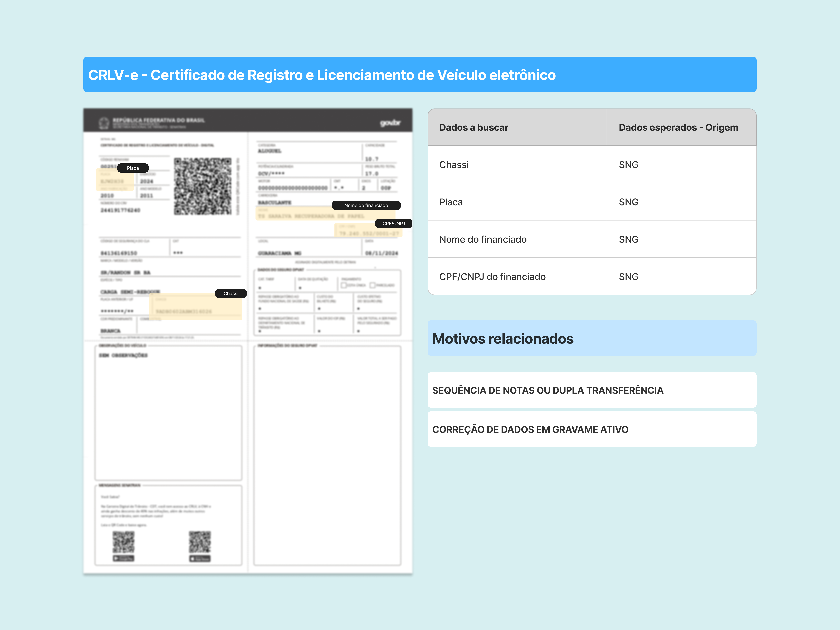The width and height of the screenshot is (840, 630).
Task: Click the black "Placa" tag on the document
Action: (133, 168)
